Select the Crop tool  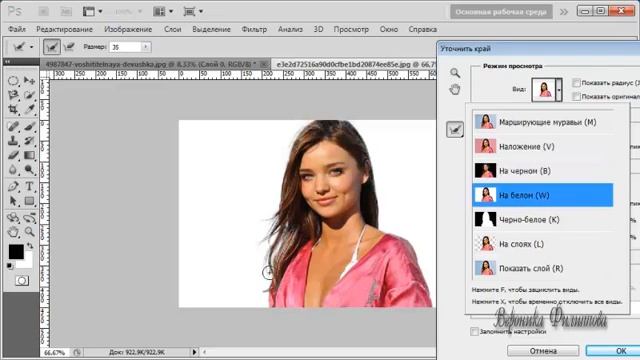point(13,109)
